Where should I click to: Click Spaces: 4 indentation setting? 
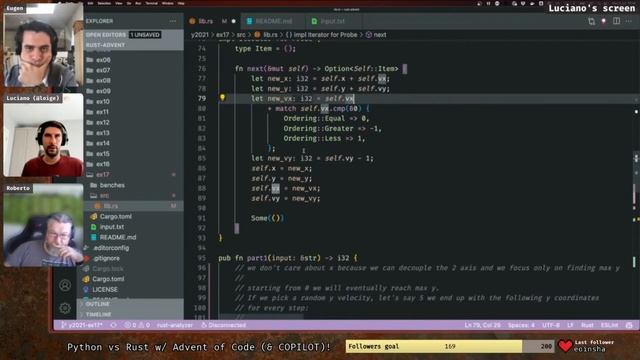tap(521, 325)
